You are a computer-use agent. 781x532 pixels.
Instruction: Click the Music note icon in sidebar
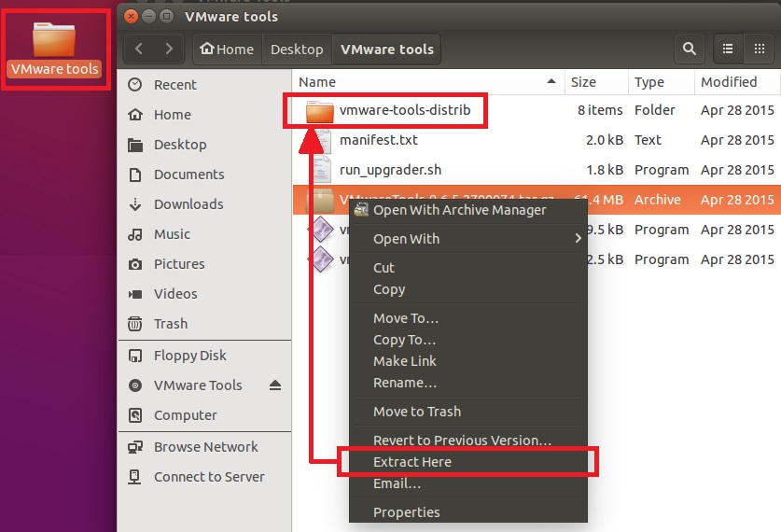click(135, 234)
